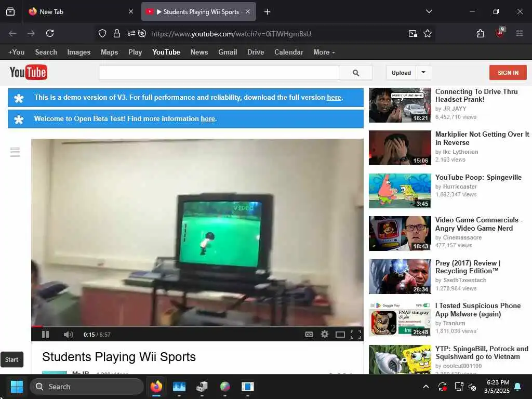Open video settings gear icon
Image resolution: width=532 pixels, height=399 pixels.
coord(325,334)
